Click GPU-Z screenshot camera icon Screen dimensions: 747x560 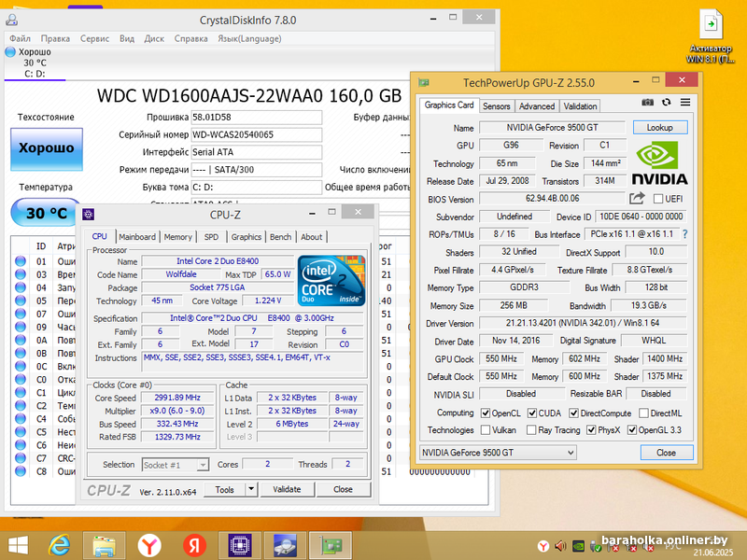click(x=647, y=102)
